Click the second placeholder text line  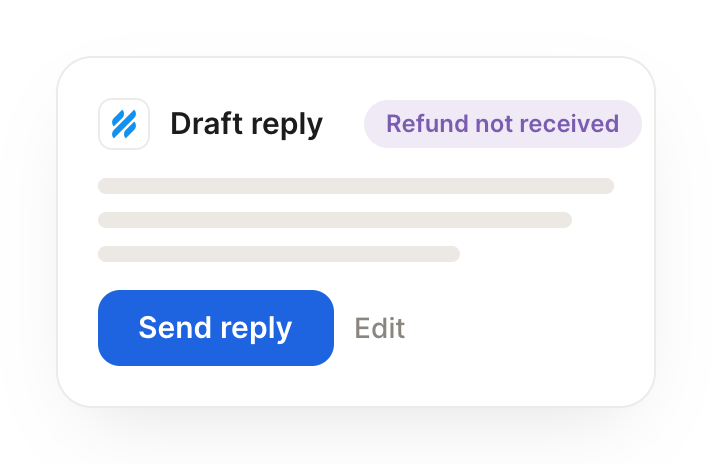[x=335, y=220]
